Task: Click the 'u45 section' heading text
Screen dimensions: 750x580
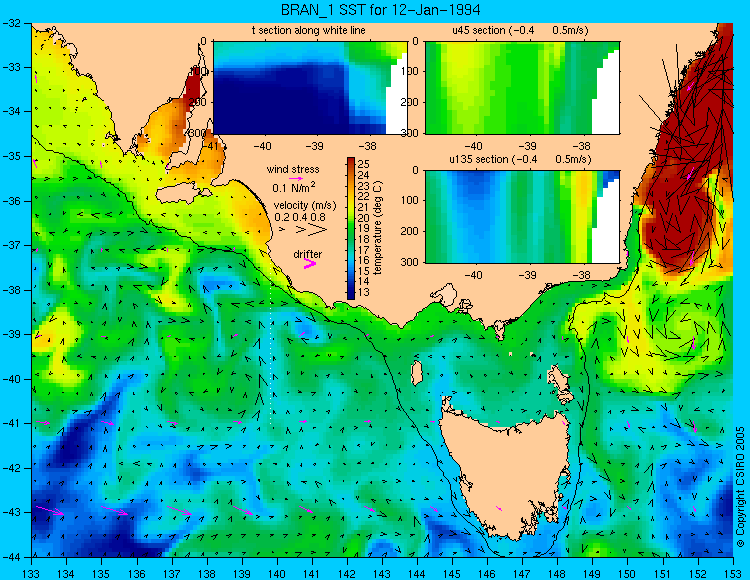Action: click(479, 30)
